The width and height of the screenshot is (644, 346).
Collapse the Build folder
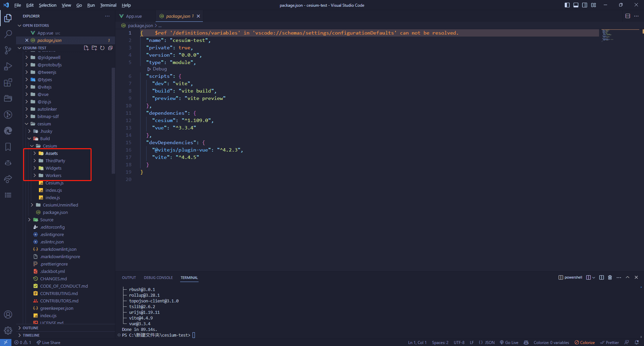45,138
